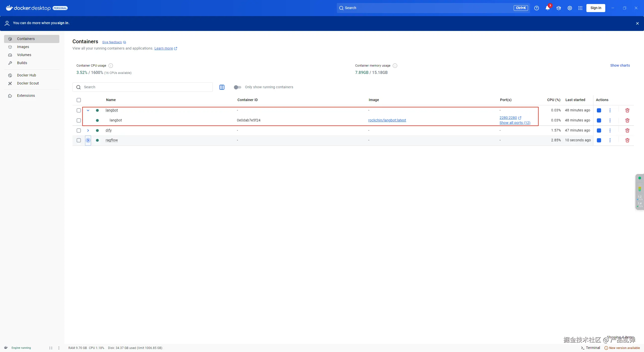Collapse the langbot container group
Image resolution: width=644 pixels, height=352 pixels.
pos(88,110)
